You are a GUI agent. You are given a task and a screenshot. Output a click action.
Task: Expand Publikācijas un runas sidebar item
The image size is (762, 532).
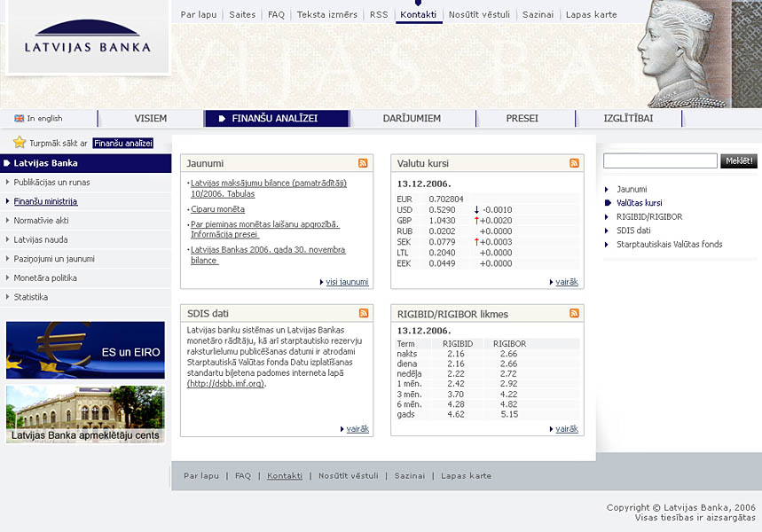click(x=51, y=183)
